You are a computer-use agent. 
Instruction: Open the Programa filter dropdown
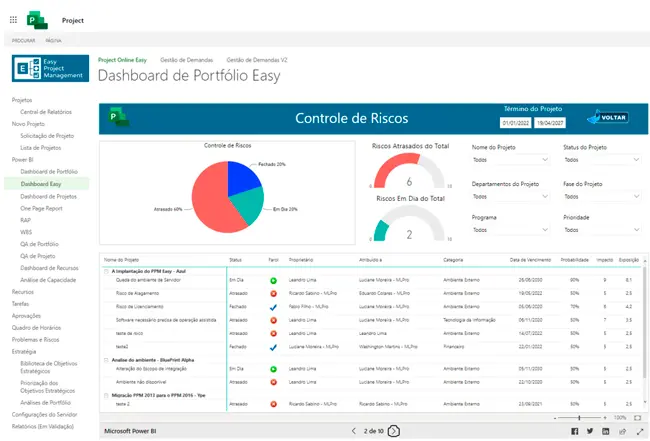pos(511,230)
